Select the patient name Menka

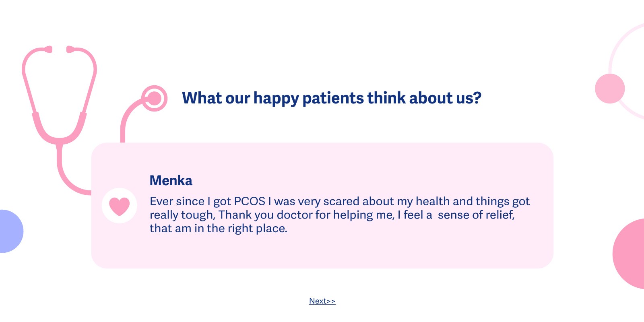171,181
